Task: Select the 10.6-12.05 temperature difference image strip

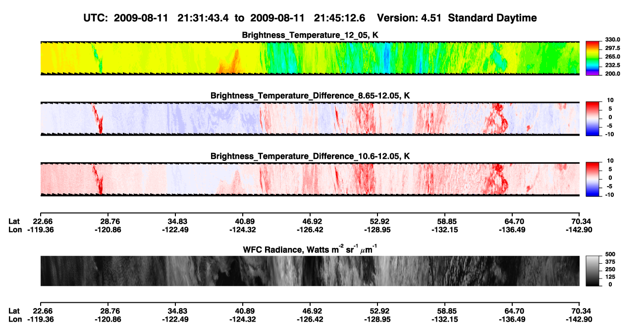Action: point(310,179)
